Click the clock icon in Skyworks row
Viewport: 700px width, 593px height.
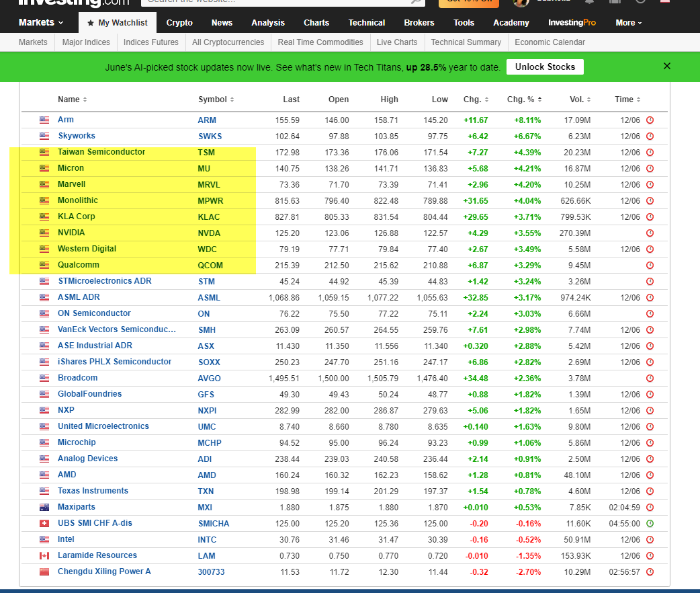[650, 136]
